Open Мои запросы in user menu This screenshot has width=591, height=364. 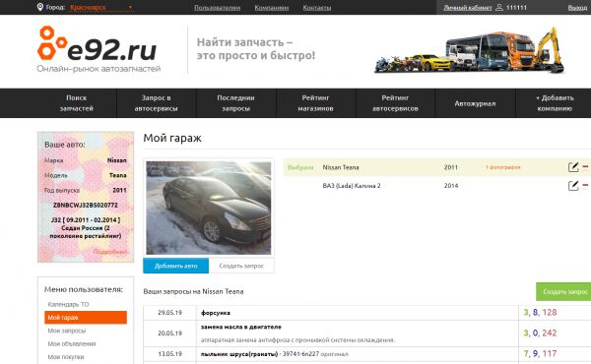[67, 331]
